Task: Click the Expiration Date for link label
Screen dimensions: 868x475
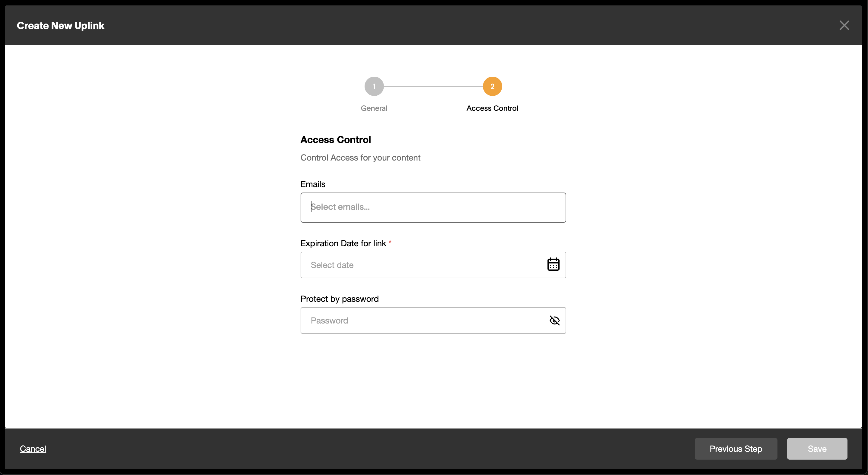Action: tap(343, 243)
